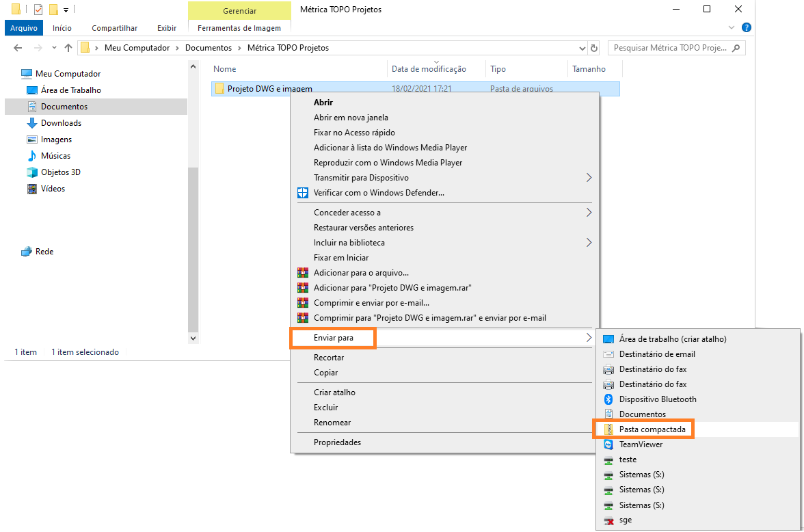804x532 pixels.
Task: Click the TeamViewer icon in Send-to submenu
Action: coord(608,444)
